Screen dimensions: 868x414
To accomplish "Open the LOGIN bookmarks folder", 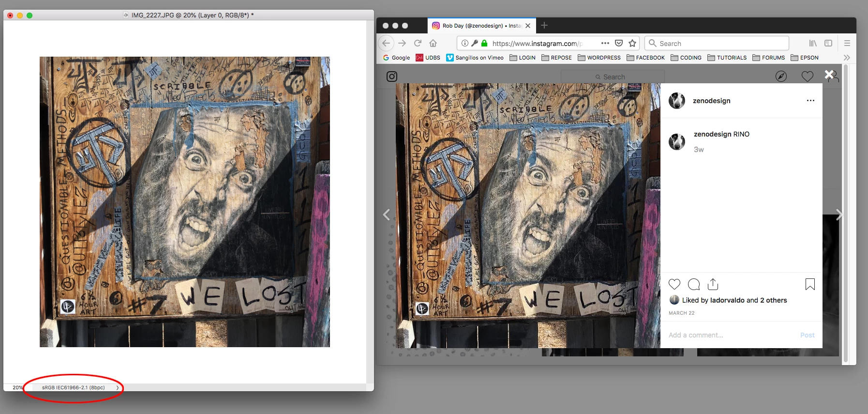I will 523,58.
